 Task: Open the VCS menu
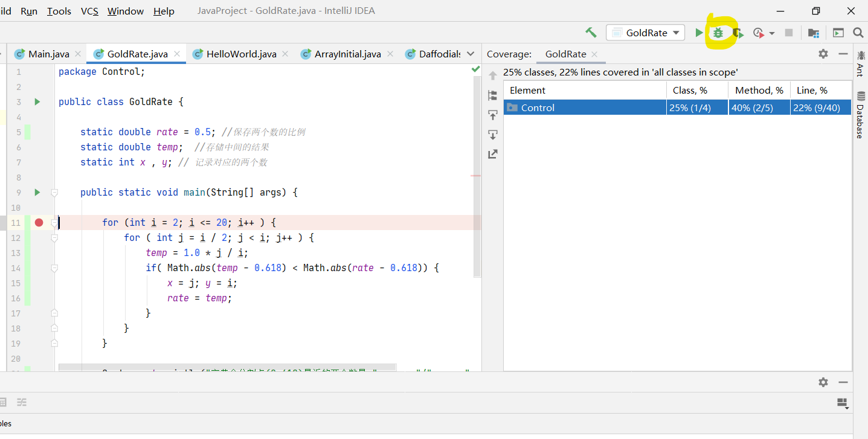[89, 11]
